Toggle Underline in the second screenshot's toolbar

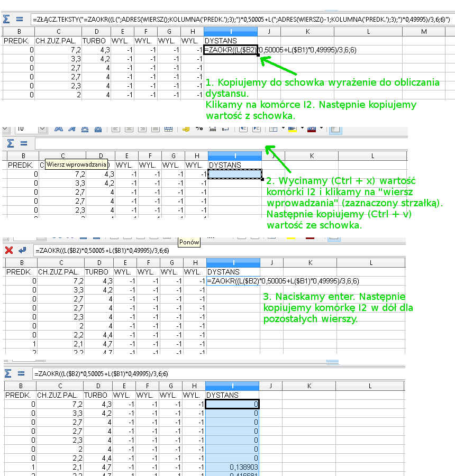click(85, 129)
